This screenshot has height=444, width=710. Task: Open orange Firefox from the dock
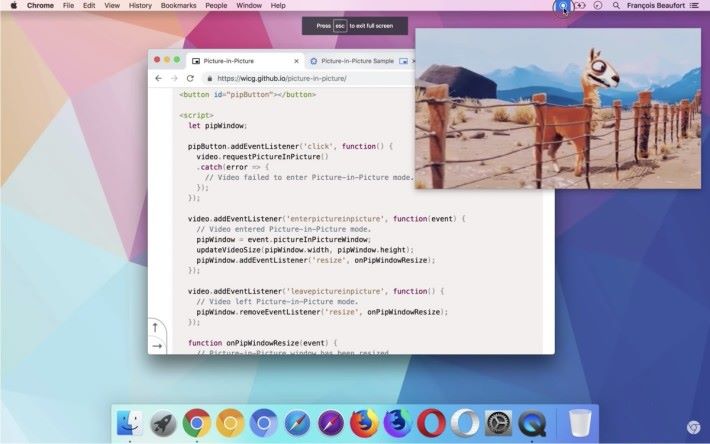pyautogui.click(x=364, y=423)
